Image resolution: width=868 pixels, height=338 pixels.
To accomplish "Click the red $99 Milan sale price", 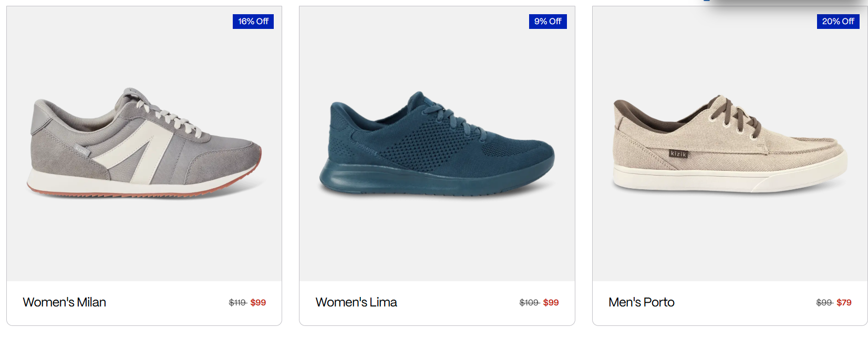I will pos(258,303).
